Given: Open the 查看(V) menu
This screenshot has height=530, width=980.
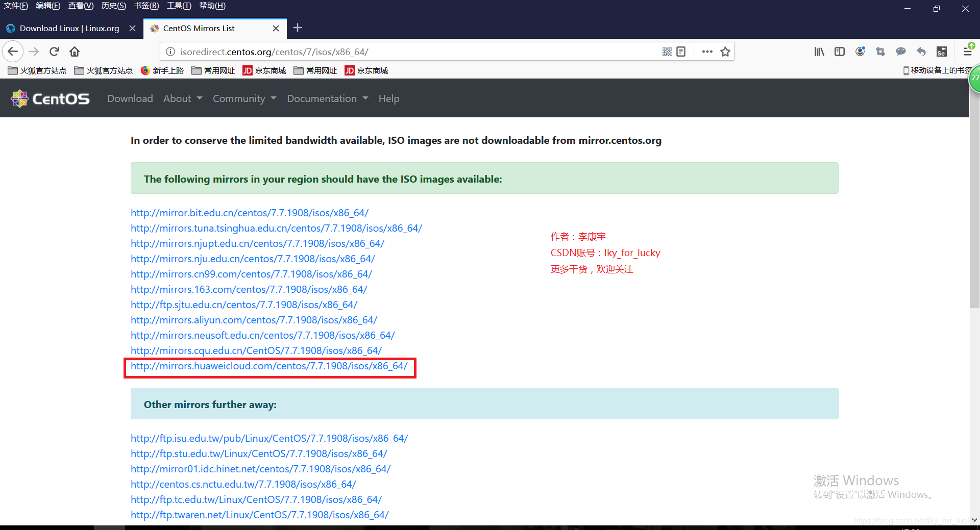Looking at the screenshot, I should point(81,6).
